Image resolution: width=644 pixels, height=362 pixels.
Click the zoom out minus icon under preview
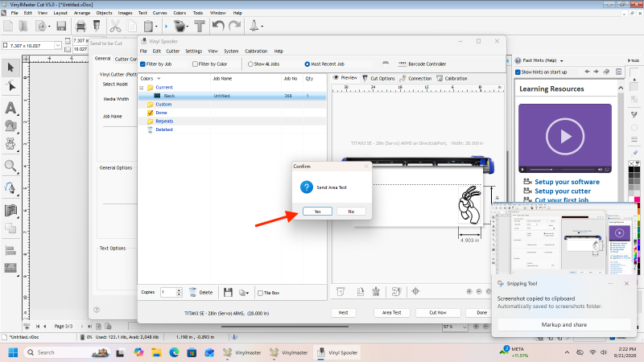(x=479, y=291)
